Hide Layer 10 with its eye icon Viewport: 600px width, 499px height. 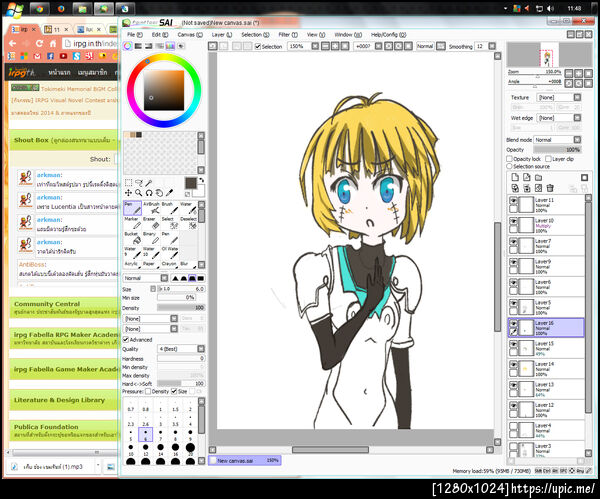point(513,221)
